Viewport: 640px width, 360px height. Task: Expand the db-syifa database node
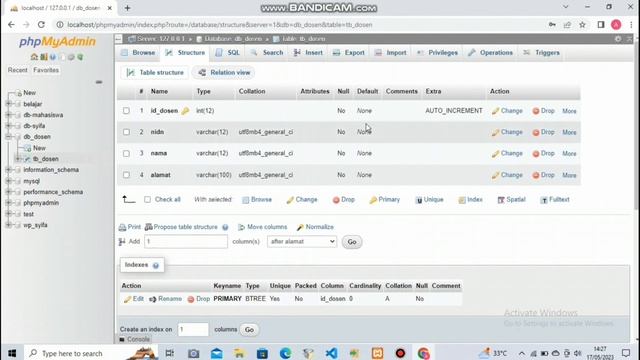(x=9, y=126)
